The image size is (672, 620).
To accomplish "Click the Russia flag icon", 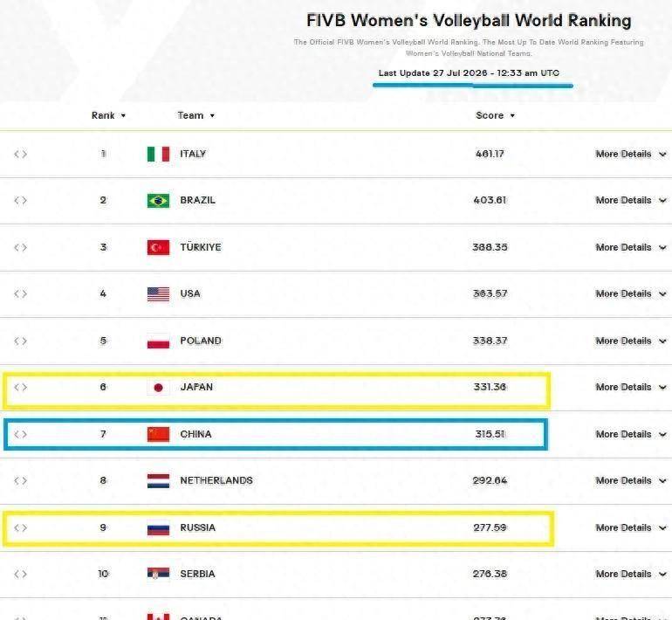I will (x=158, y=527).
